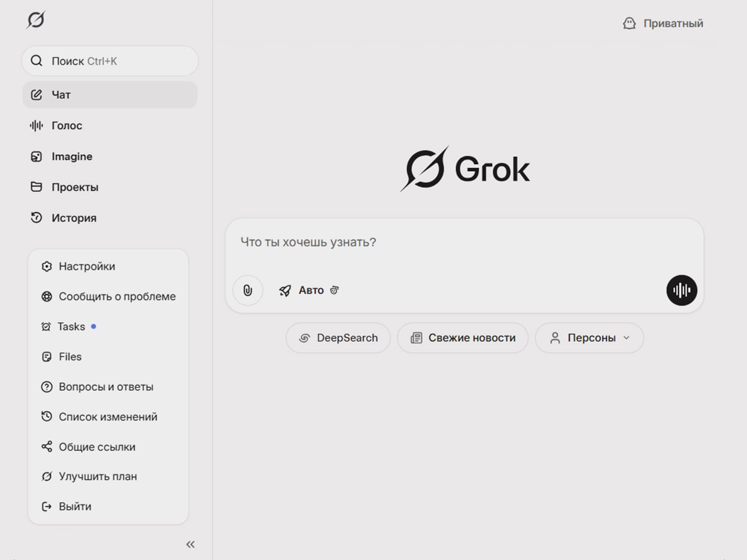747x560 pixels.
Task: Toggle Приватный mode
Action: [x=662, y=23]
